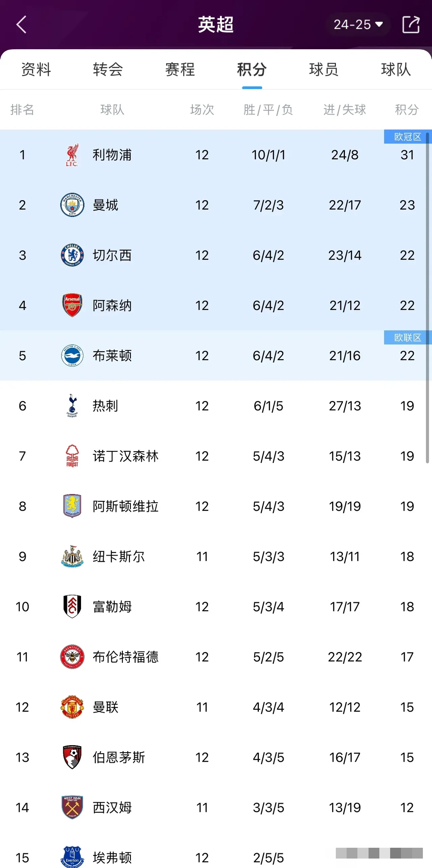Open the 赛程 tab

click(x=180, y=70)
